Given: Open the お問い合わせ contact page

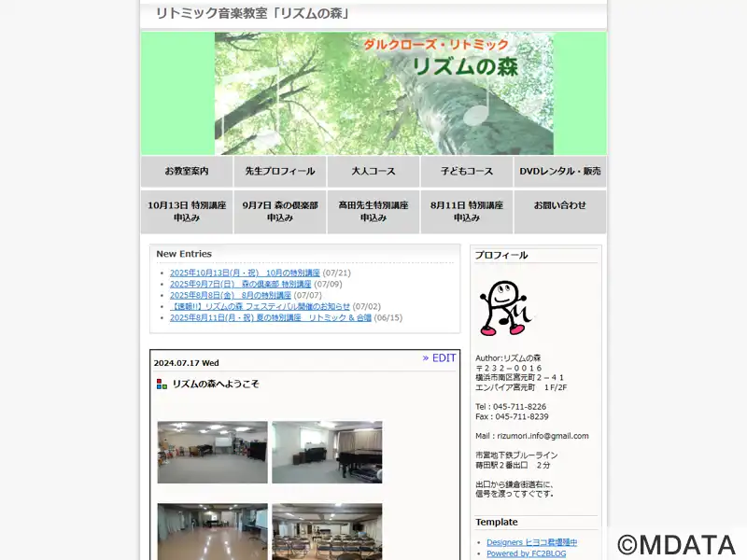Looking at the screenshot, I should tap(560, 212).
